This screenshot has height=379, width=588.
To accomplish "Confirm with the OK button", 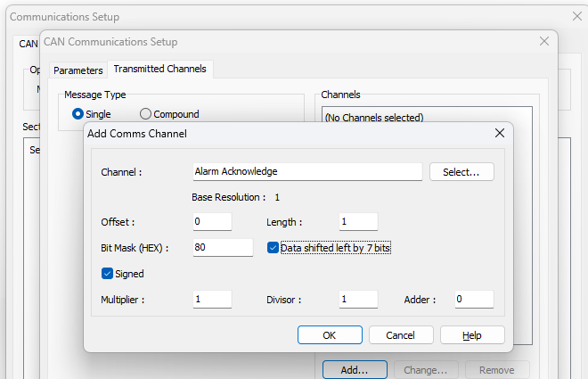I will coord(330,335).
